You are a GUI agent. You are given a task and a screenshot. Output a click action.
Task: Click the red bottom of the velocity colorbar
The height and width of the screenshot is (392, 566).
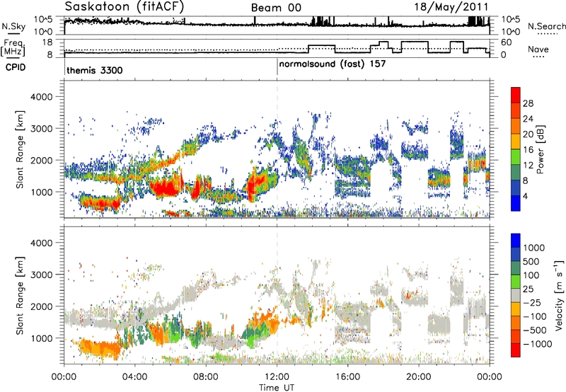516,350
